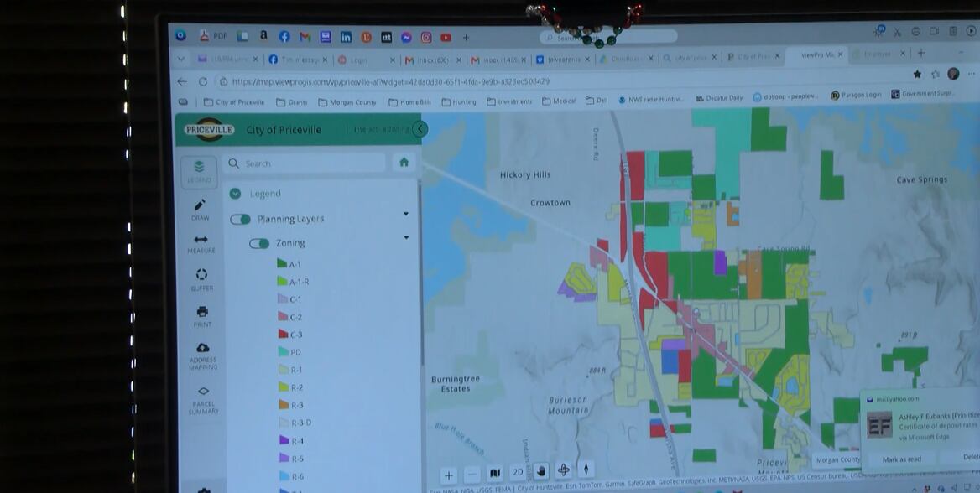Image resolution: width=980 pixels, height=493 pixels.
Task: Click the Hickory Hills map label
Action: point(525,175)
